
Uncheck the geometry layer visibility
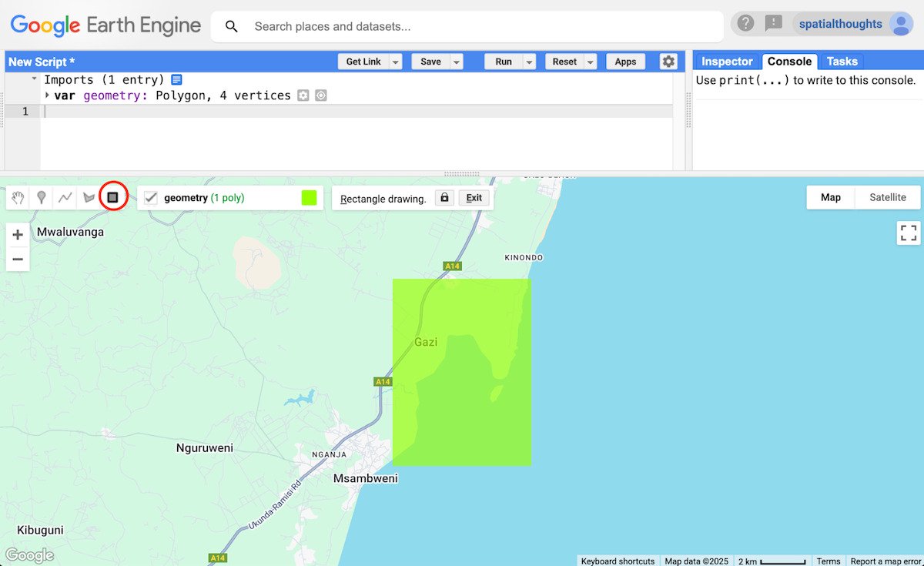150,197
